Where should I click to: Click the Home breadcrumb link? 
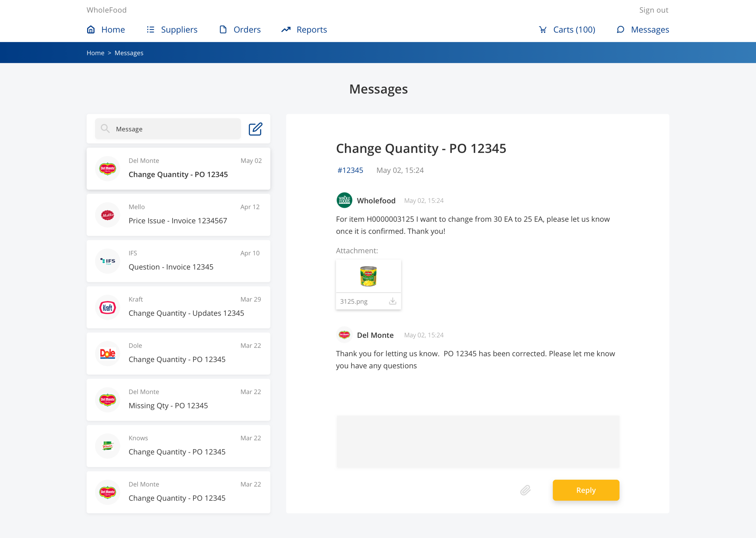tap(95, 53)
